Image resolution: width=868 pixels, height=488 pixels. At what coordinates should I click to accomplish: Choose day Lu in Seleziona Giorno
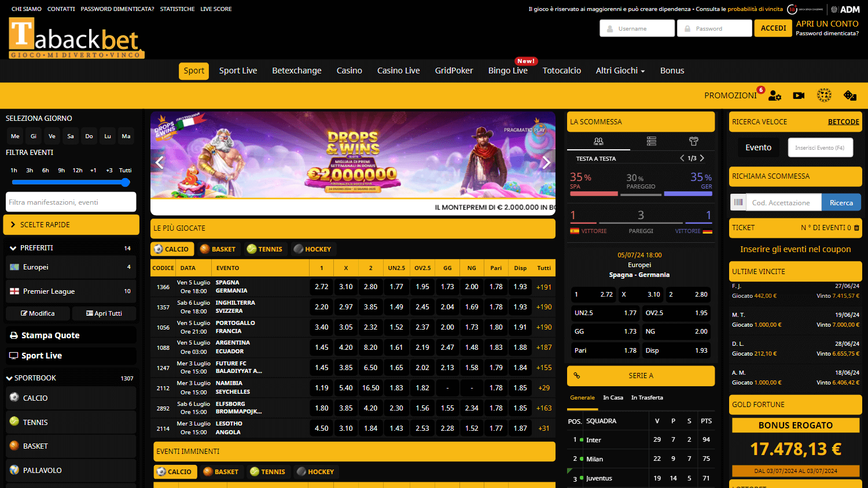click(108, 136)
